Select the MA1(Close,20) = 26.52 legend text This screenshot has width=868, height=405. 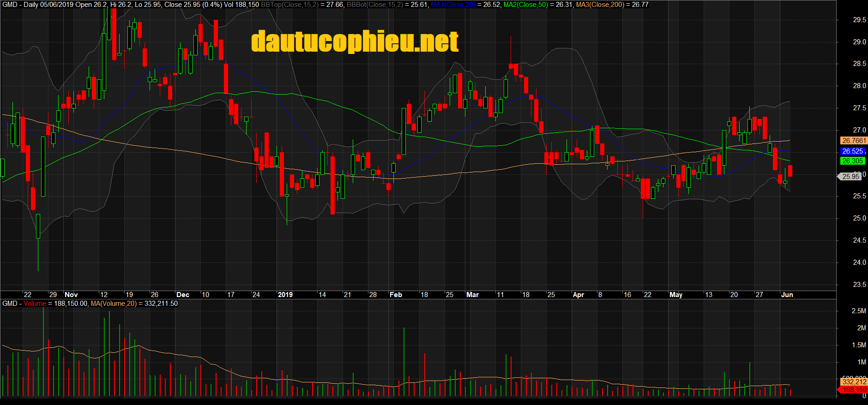pyautogui.click(x=465, y=5)
